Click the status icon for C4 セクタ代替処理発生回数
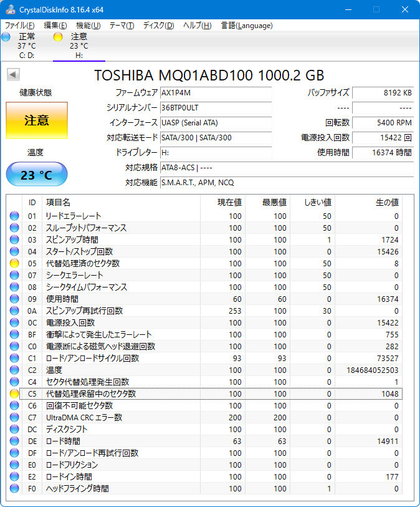Image resolution: width=420 pixels, height=507 pixels. tap(14, 382)
